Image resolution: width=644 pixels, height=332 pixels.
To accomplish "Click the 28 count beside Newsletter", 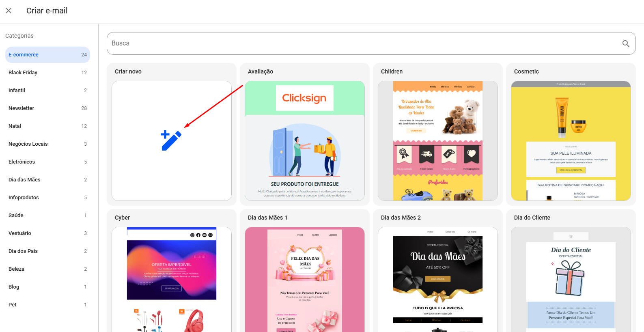I will pyautogui.click(x=84, y=108).
